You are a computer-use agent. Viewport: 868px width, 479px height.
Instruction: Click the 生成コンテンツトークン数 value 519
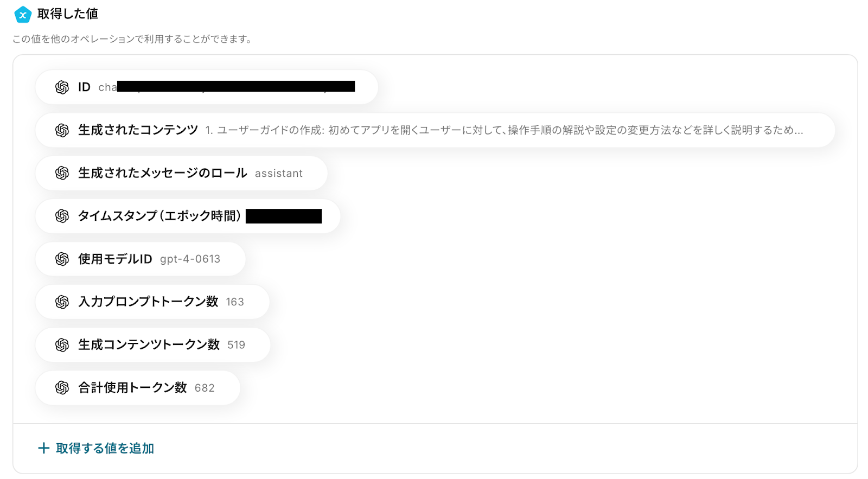(x=236, y=345)
